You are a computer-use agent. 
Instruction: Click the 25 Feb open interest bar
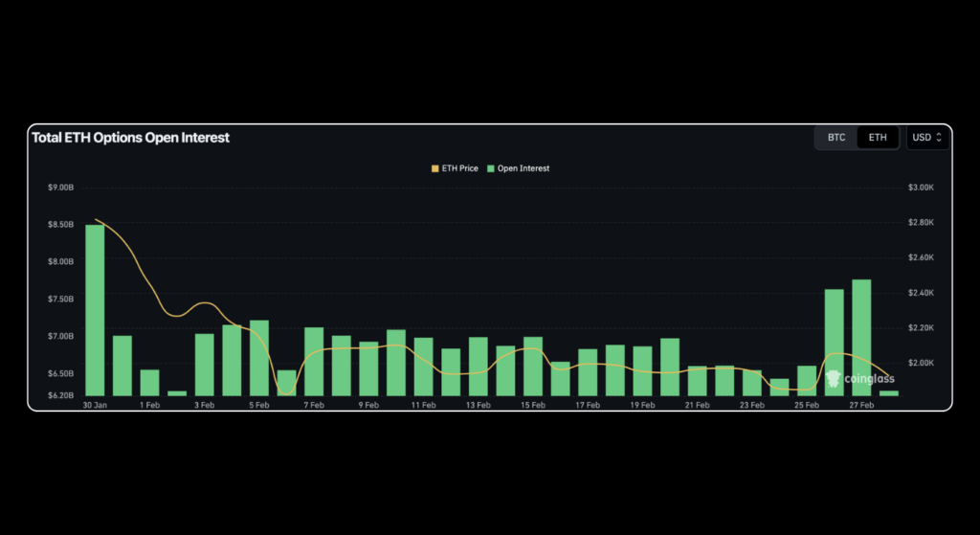tap(807, 381)
